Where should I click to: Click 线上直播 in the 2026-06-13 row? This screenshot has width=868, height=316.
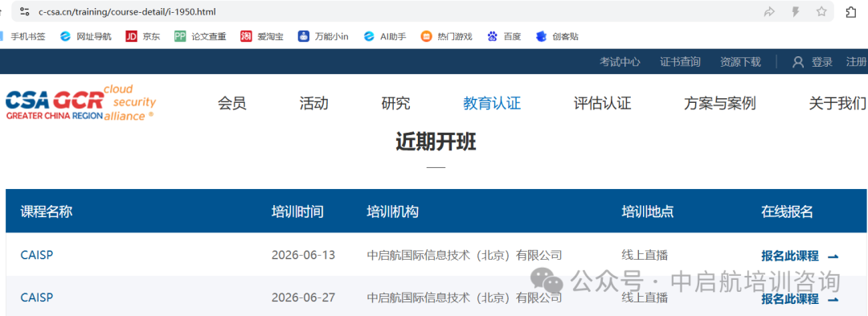pos(645,255)
